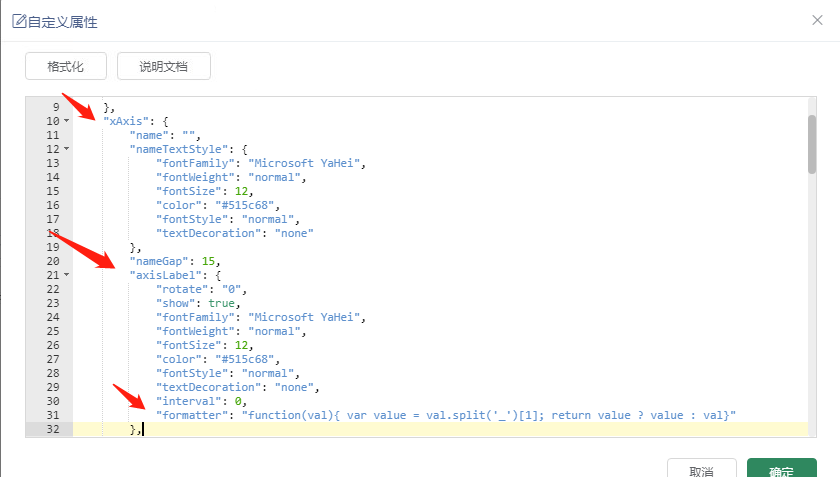The image size is (840, 477).
Task: Click the "show": true value
Action: tap(221, 303)
